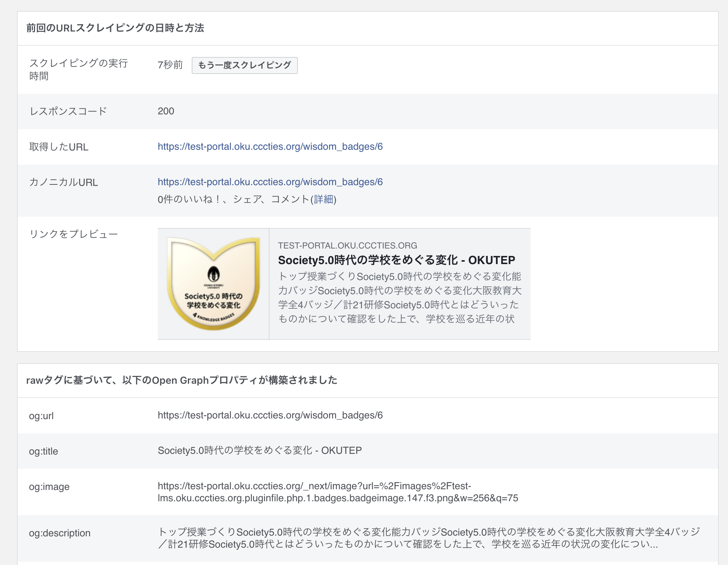The height and width of the screenshot is (565, 728).
Task: Click the もう一度スクレイピング (scrape again) button
Action: pos(244,65)
